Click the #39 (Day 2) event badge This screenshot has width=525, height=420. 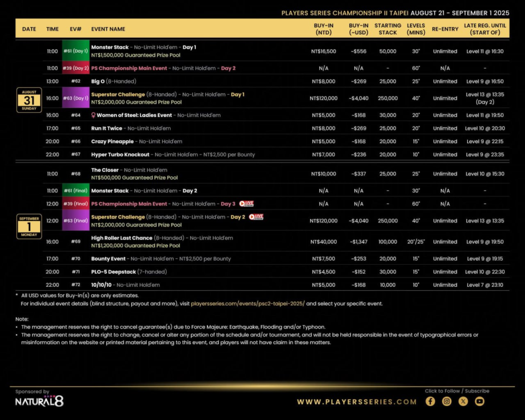click(75, 67)
